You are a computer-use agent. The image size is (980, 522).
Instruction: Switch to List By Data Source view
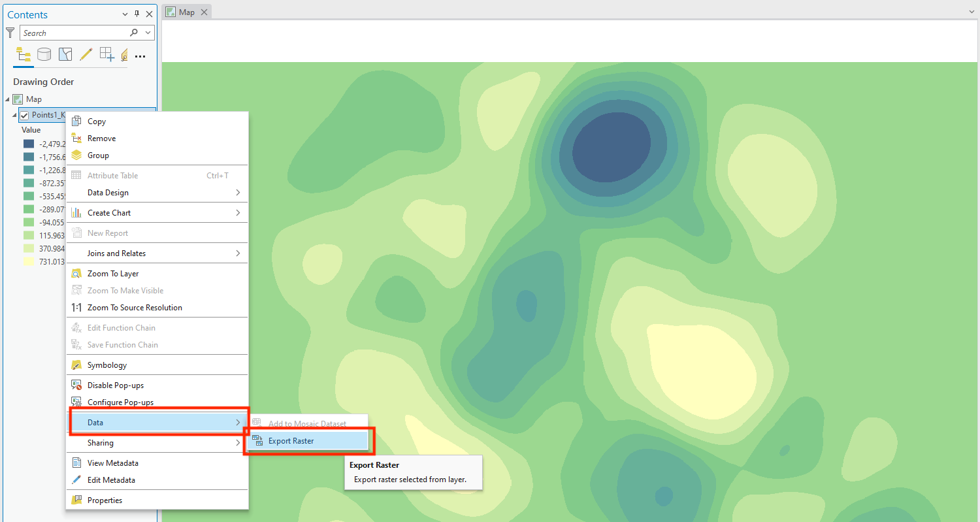(x=44, y=55)
